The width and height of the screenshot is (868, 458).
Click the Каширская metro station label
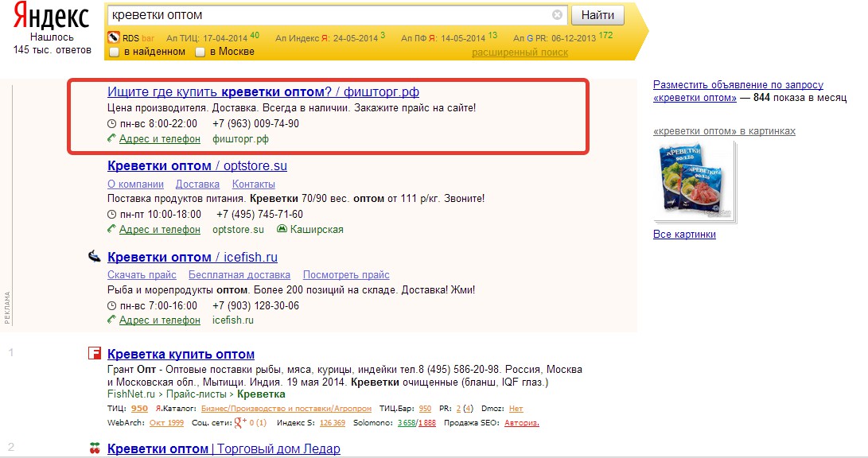point(317,230)
